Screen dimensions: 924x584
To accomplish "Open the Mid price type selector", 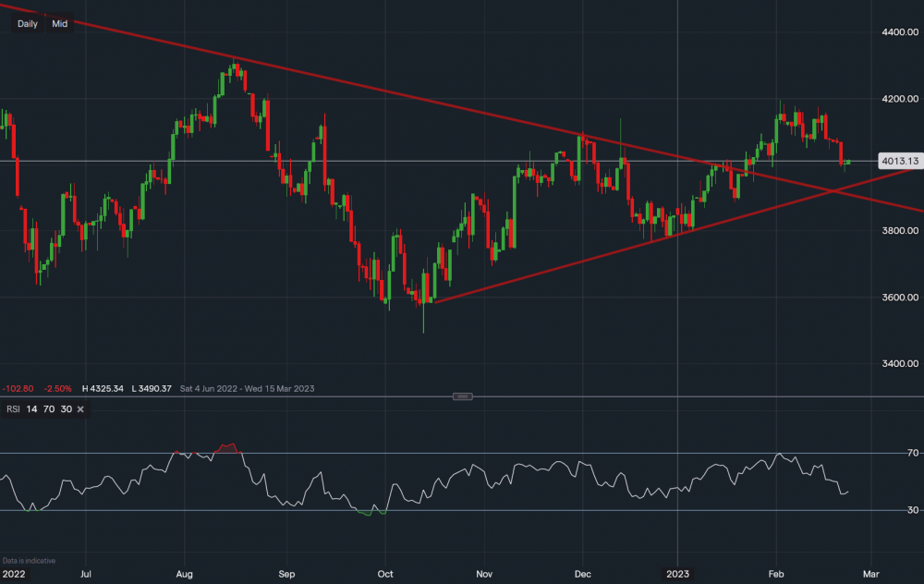I will click(x=60, y=24).
